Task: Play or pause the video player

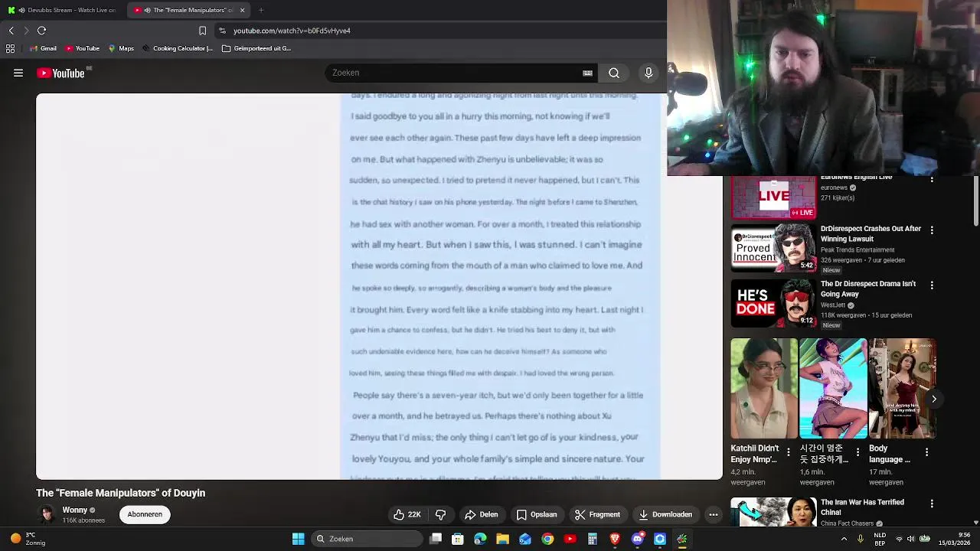Action: click(379, 286)
